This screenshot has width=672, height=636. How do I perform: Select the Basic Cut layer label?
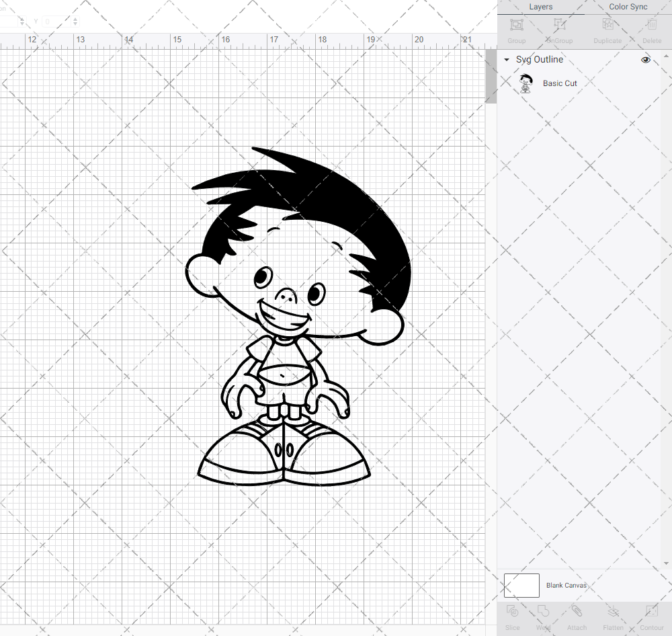560,83
